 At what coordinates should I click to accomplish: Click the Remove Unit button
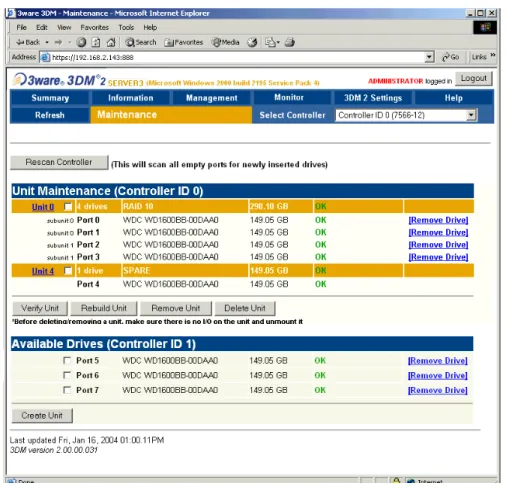[x=176, y=308]
